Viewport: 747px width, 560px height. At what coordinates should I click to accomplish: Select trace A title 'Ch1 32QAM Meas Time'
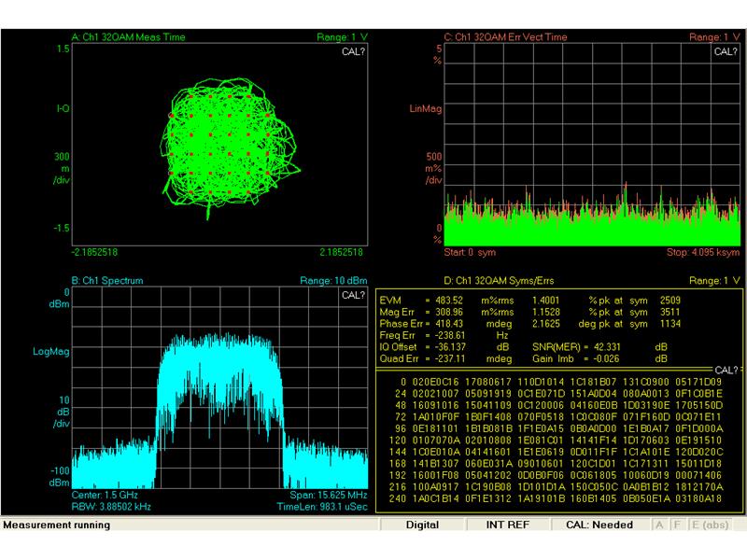pos(129,37)
